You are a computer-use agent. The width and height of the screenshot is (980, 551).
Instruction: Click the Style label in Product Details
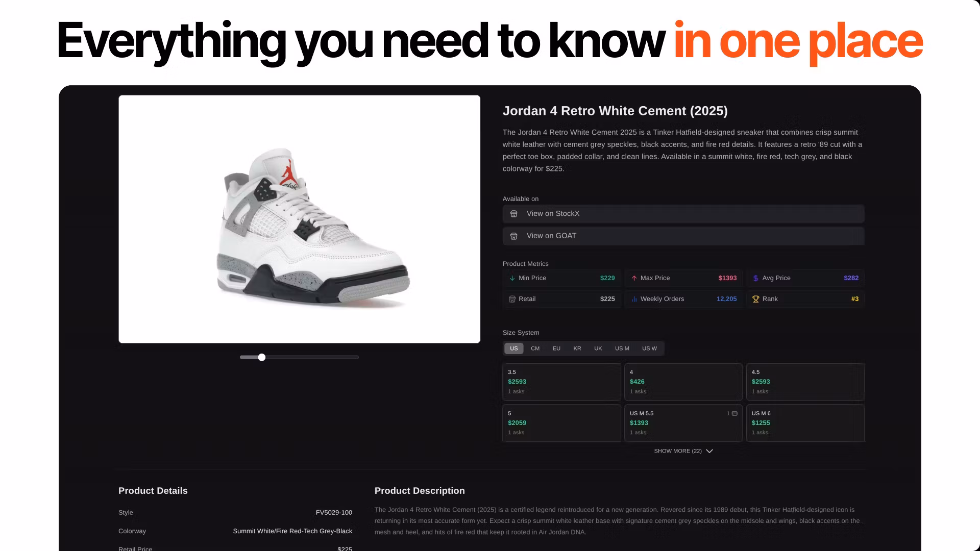[126, 513]
